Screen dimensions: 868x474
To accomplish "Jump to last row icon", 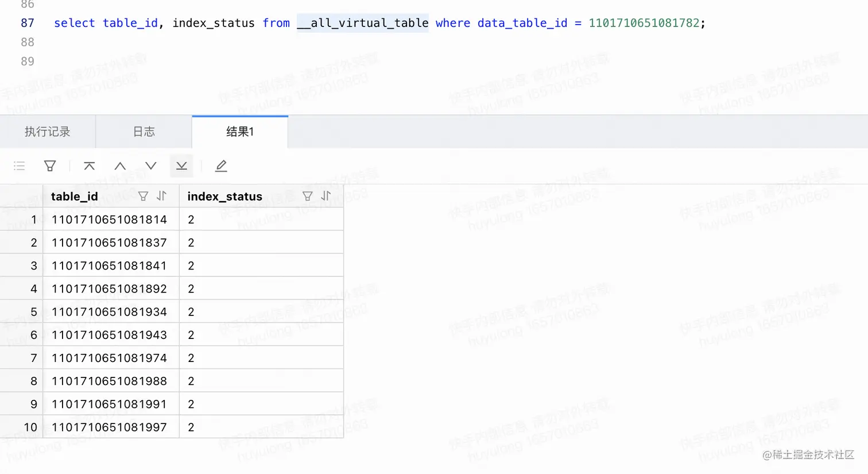I will coord(181,166).
